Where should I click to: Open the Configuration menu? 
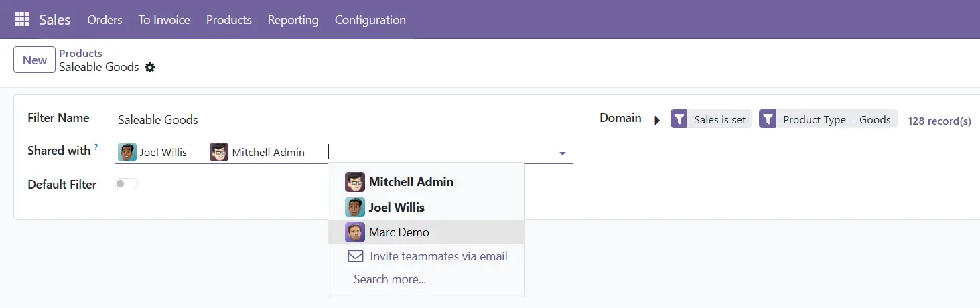pos(370,20)
